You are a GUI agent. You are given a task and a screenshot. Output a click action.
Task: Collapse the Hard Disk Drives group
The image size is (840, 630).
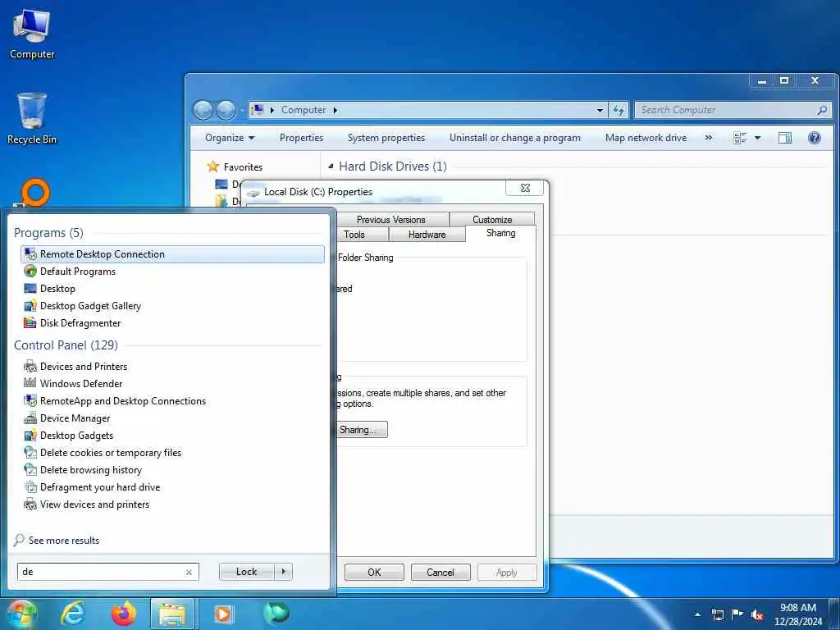[331, 167]
